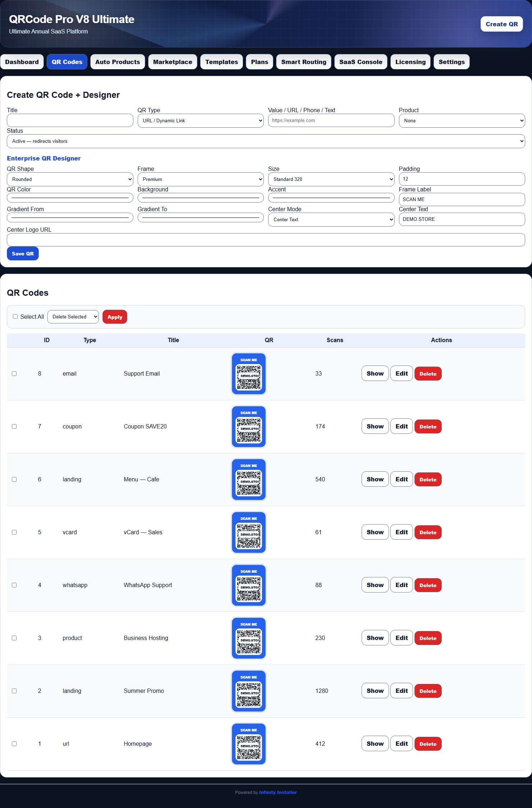Focus the Title input field
The height and width of the screenshot is (808, 532).
point(70,121)
